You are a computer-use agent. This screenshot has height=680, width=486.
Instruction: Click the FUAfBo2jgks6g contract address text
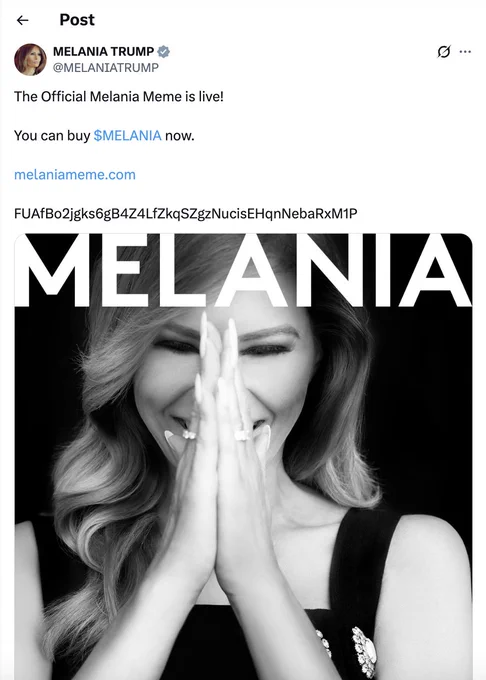tap(186, 214)
